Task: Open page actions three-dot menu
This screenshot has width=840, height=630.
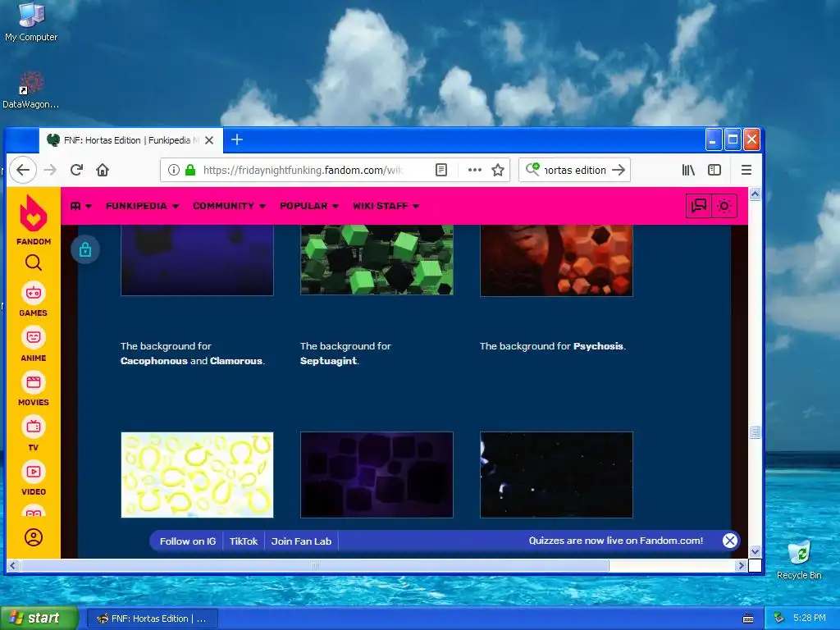Action: pos(475,171)
